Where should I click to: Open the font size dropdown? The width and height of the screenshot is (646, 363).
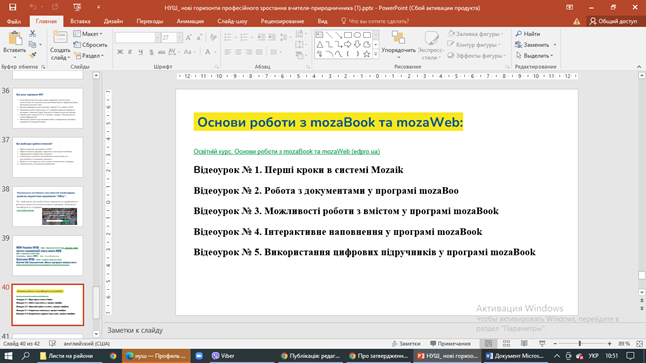[179, 37]
